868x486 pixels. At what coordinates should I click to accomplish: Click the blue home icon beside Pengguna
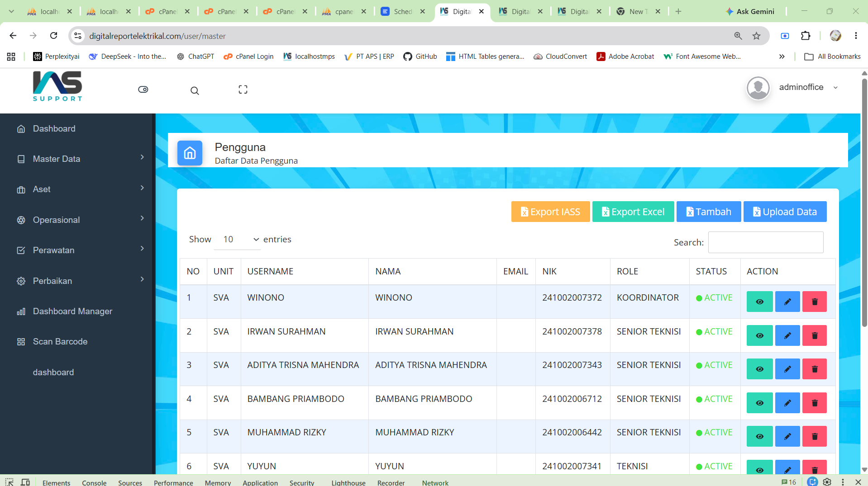click(190, 153)
